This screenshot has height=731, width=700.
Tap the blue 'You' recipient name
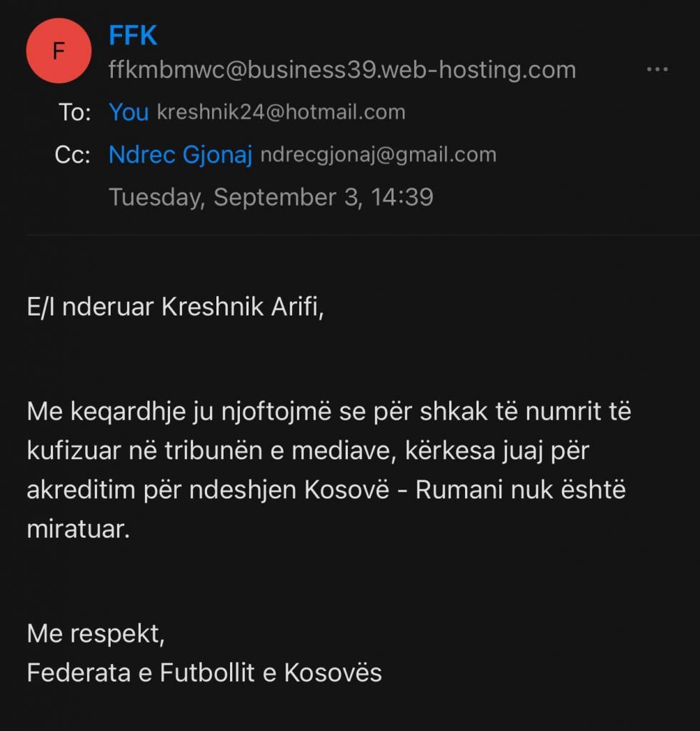pos(129,112)
